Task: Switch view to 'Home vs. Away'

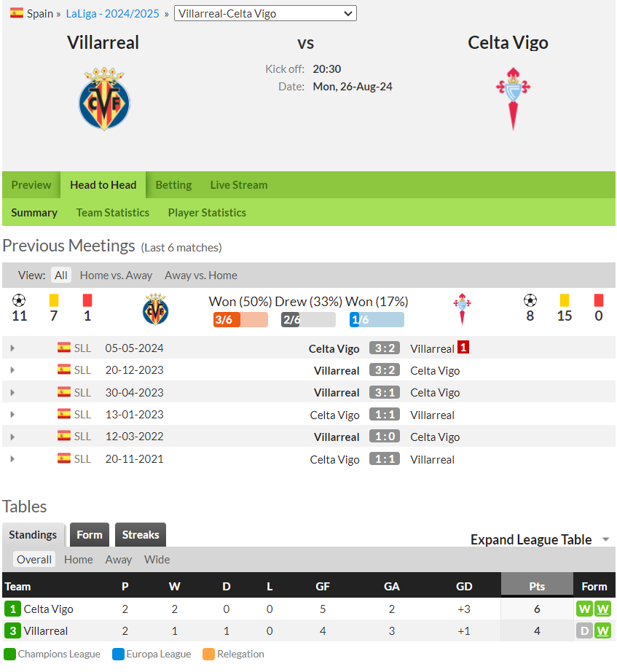Action: pyautogui.click(x=116, y=276)
